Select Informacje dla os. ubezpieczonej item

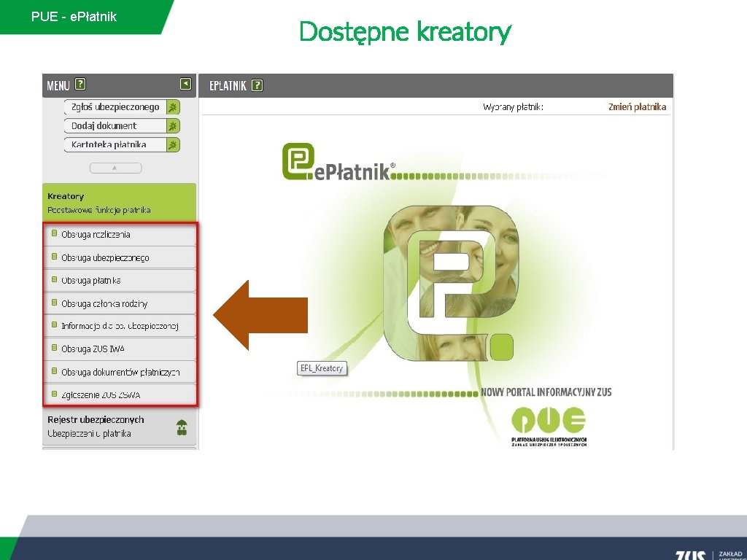pos(120,326)
